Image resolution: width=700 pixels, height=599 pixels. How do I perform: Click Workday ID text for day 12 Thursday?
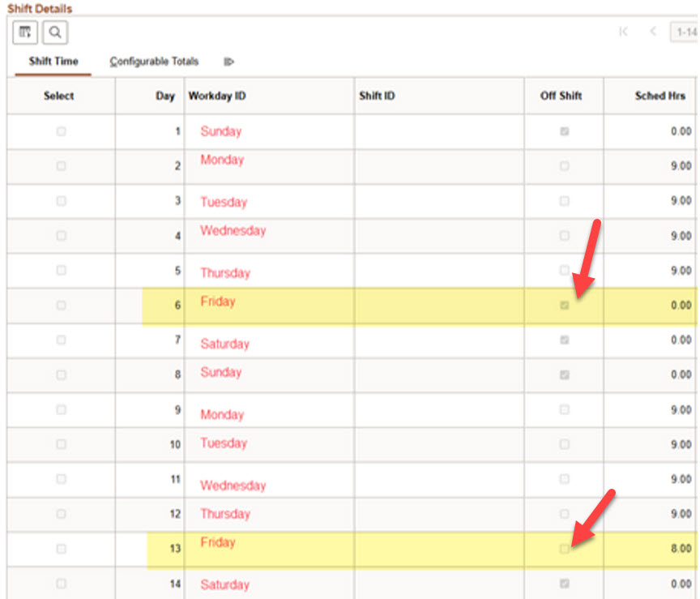[225, 514]
